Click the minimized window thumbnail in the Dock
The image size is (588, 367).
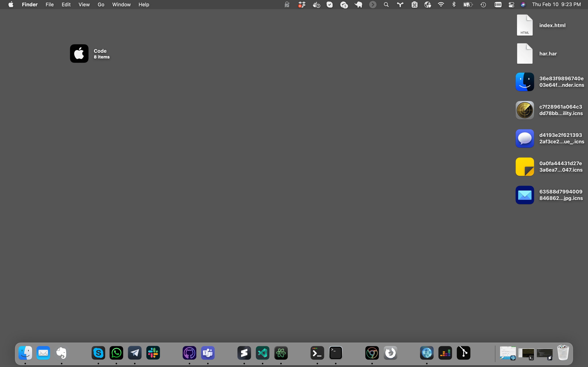click(508, 353)
